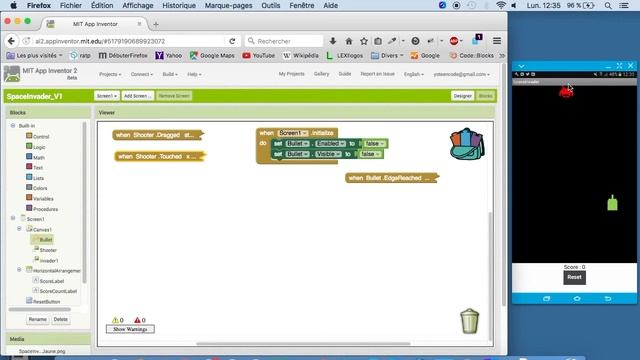
Task: Open the My Projects link
Action: click(291, 74)
